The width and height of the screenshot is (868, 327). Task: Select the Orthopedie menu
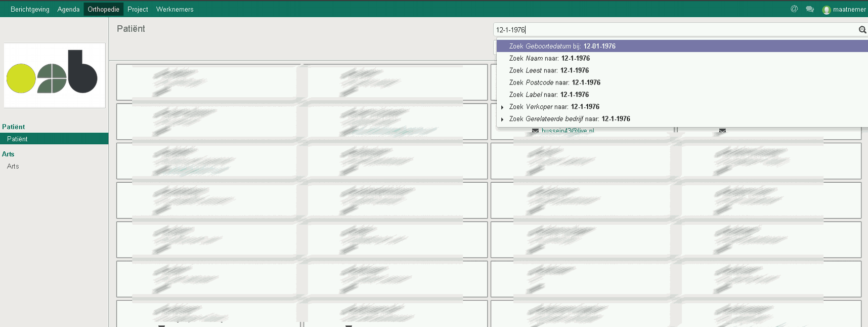[103, 9]
